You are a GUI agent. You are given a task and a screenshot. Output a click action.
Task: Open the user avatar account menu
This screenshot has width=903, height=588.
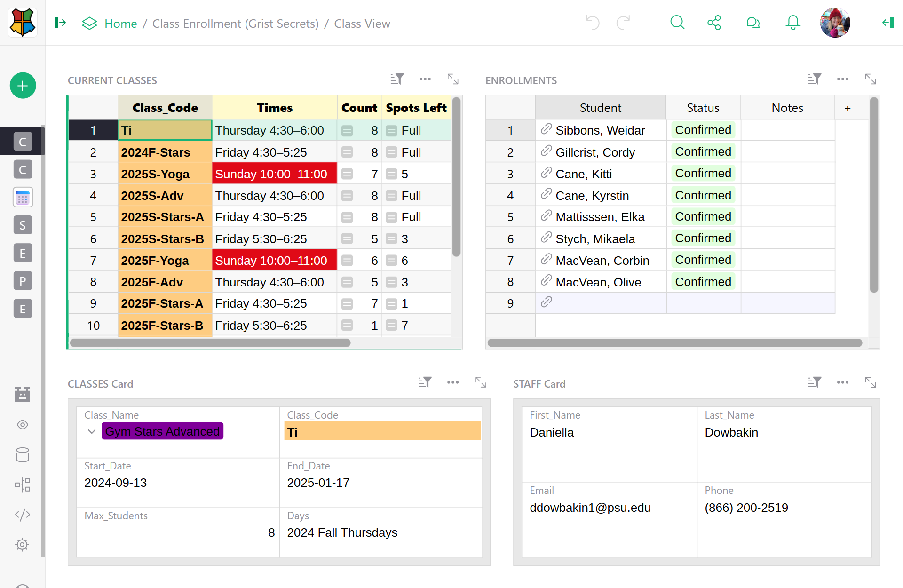(x=835, y=23)
